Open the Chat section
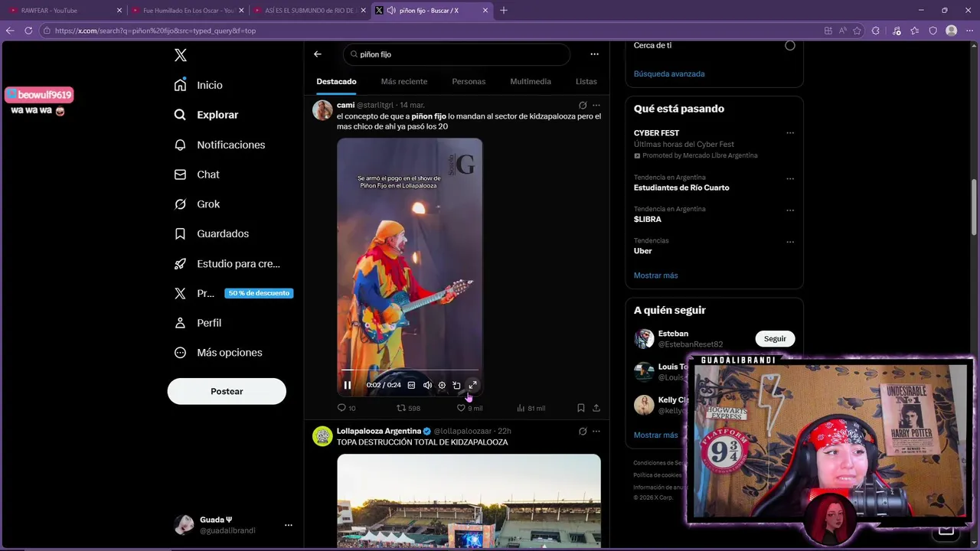The width and height of the screenshot is (980, 551). pos(197,174)
